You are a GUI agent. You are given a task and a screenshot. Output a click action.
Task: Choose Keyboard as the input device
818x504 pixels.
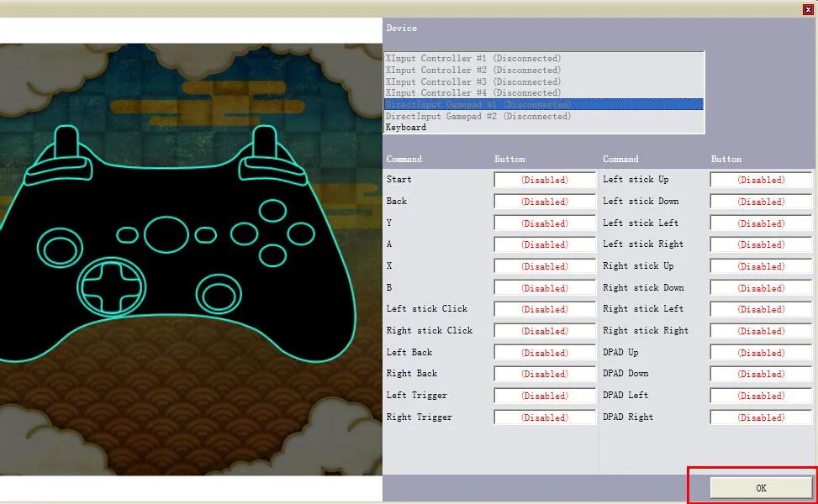pyautogui.click(x=406, y=128)
